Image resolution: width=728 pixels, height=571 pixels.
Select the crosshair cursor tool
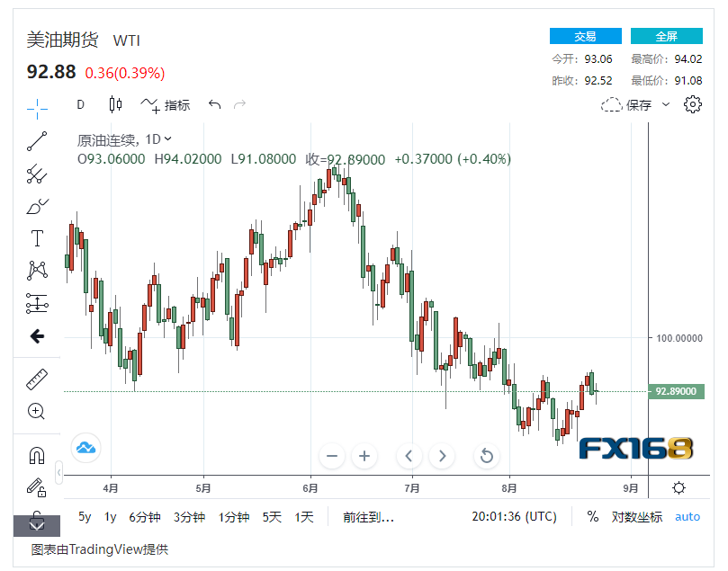tap(36, 109)
